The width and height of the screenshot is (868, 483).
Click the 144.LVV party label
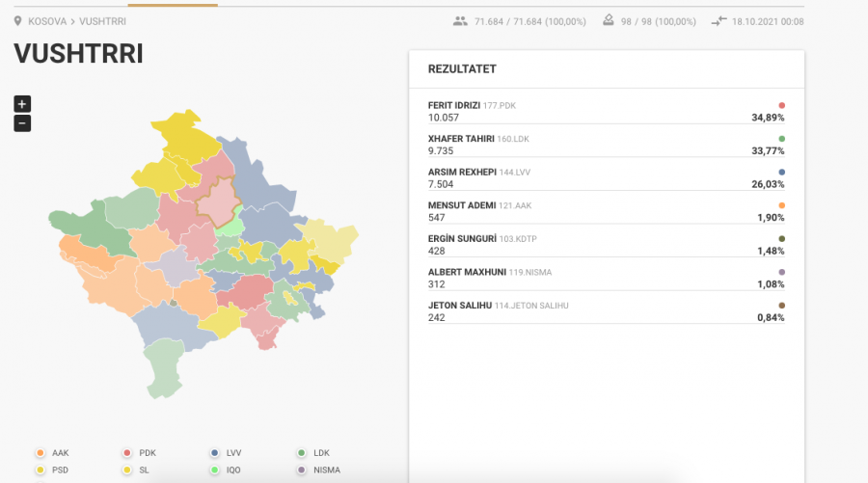tap(515, 172)
